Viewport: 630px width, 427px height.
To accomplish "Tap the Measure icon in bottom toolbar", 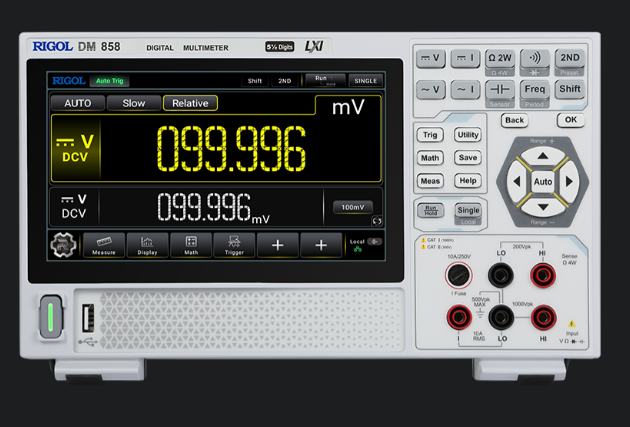I will 104,245.
